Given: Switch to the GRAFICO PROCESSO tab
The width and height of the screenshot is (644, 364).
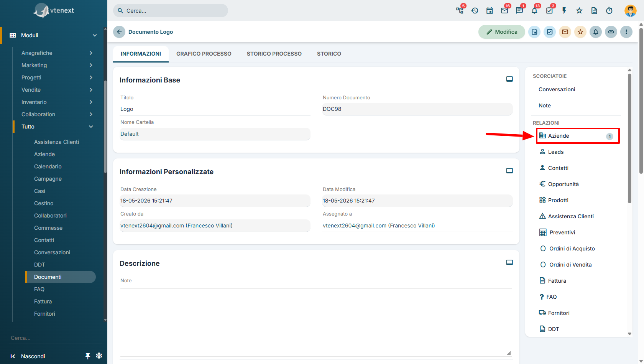Looking at the screenshot, I should coord(204,54).
